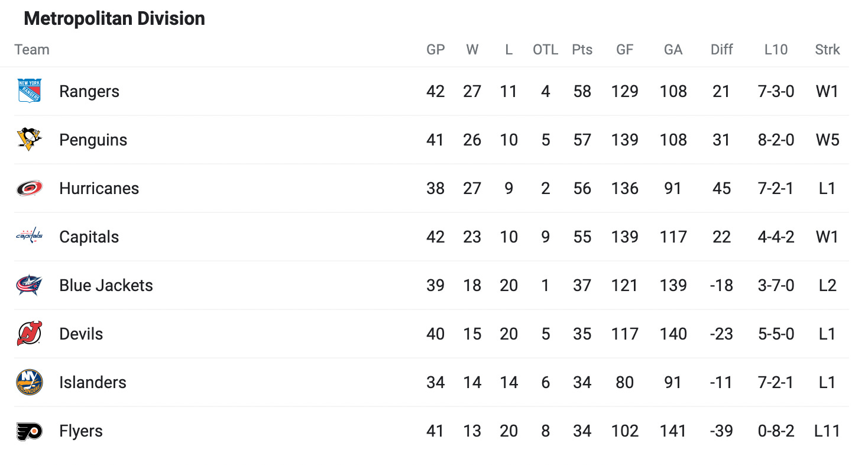Click the Flyers L11 streak cell
This screenshot has width=868, height=465.
coord(827,431)
